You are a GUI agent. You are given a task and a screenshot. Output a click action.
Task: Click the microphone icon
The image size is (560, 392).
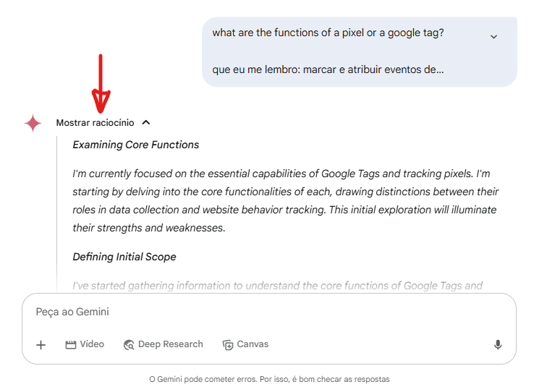pos(498,345)
